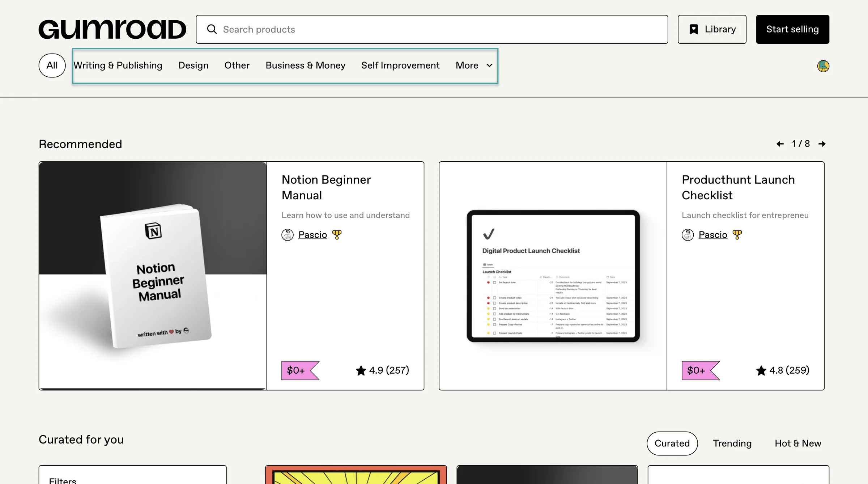Open the Producthunt Launch Checklist title
This screenshot has width=868, height=484.
click(738, 187)
